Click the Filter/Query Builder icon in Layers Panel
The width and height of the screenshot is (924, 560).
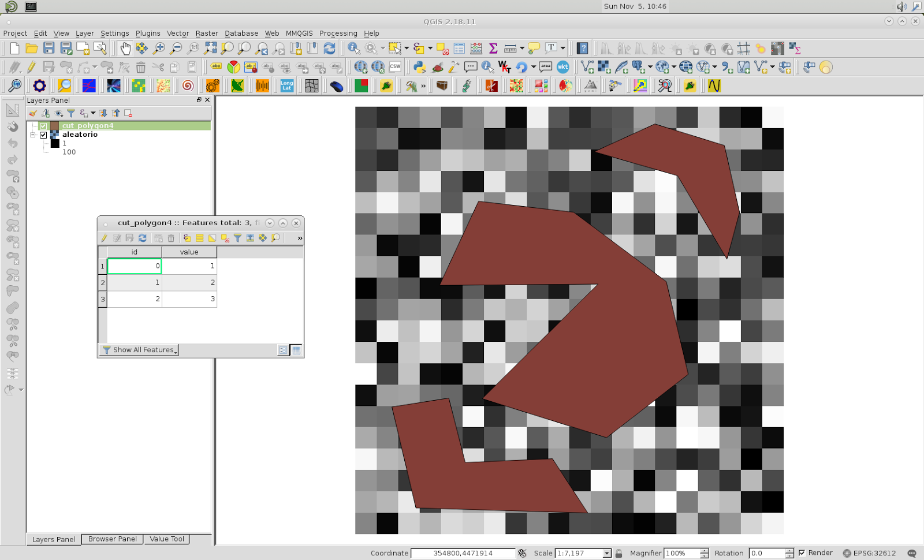point(72,113)
